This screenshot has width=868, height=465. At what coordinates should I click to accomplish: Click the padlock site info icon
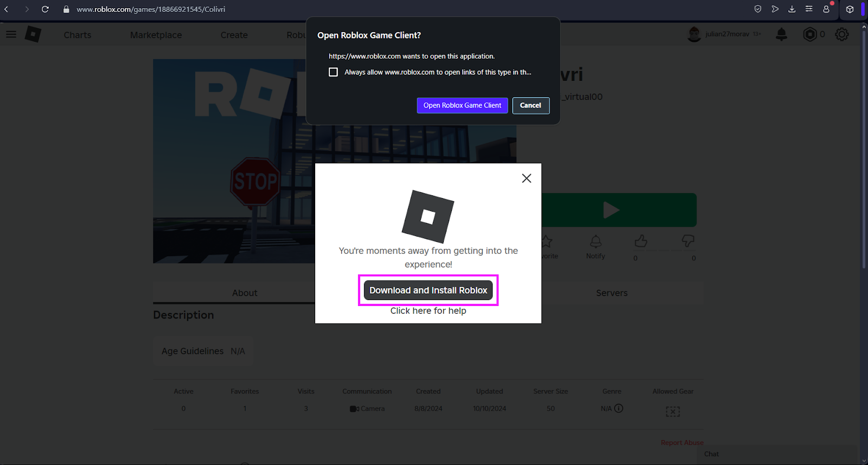point(66,9)
